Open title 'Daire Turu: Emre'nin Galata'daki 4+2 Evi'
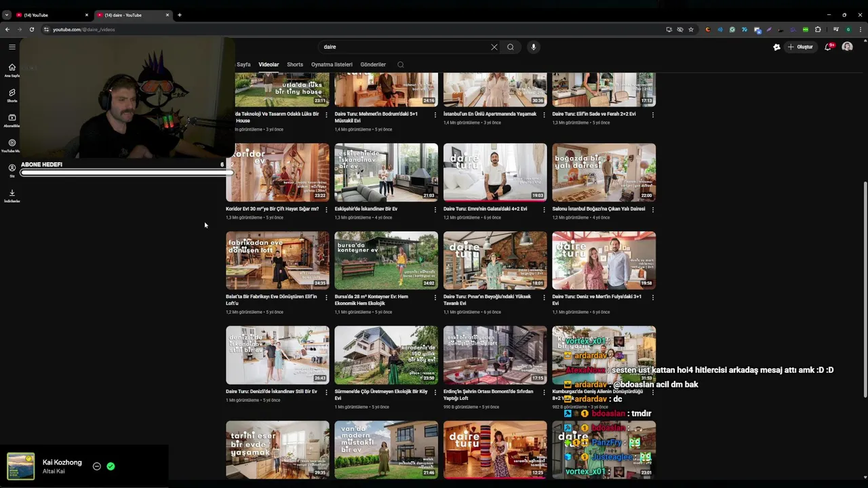The image size is (868, 488). [485, 209]
